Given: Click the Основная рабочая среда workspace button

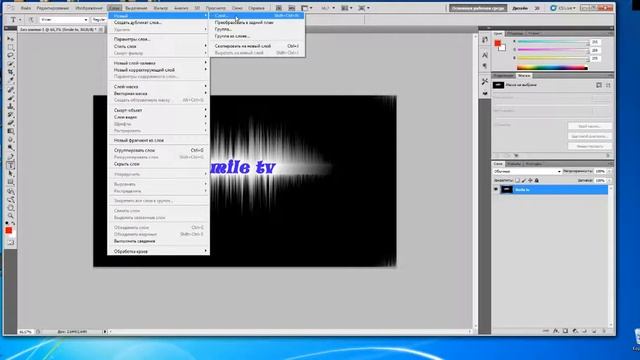Looking at the screenshot, I should [x=478, y=8].
